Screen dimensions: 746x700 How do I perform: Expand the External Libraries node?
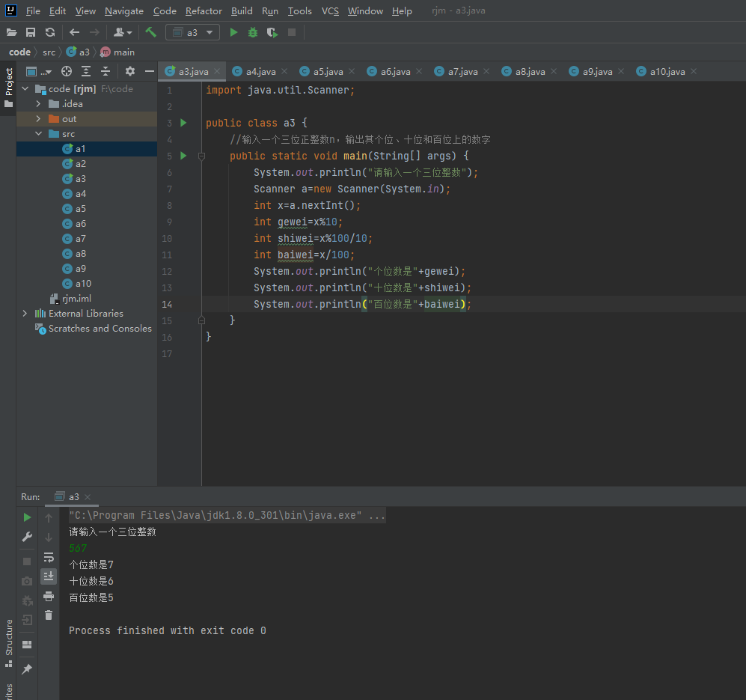click(x=25, y=314)
